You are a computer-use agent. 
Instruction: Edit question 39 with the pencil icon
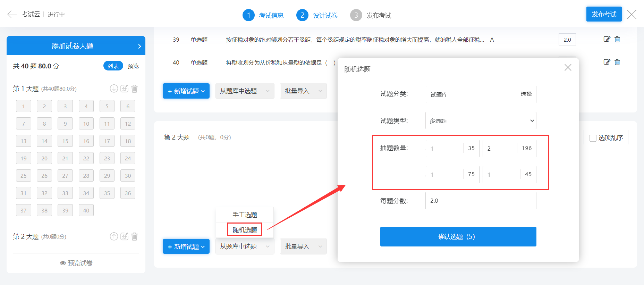click(607, 39)
